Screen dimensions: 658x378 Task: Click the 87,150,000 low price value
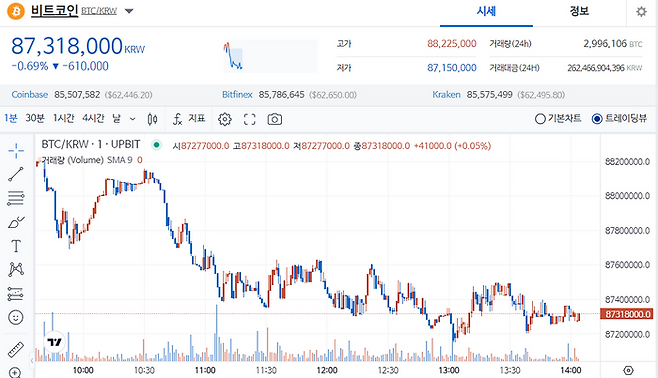[x=452, y=68]
